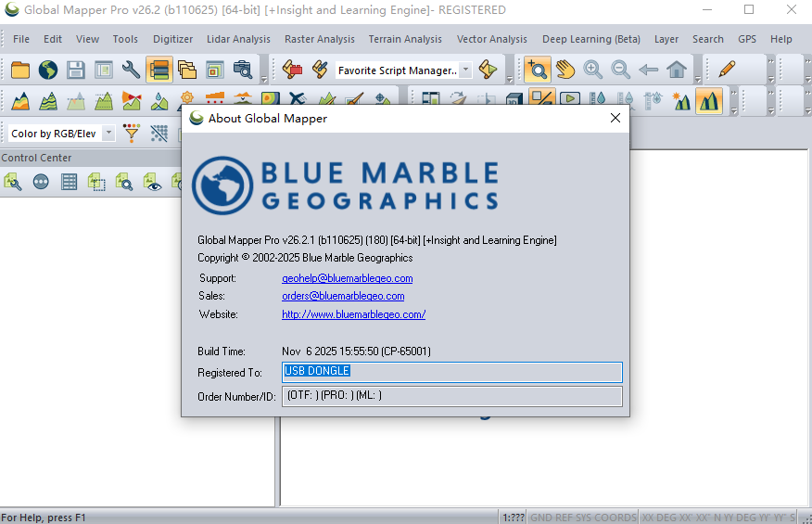
Task: Select the Pan hand tool
Action: point(565,70)
